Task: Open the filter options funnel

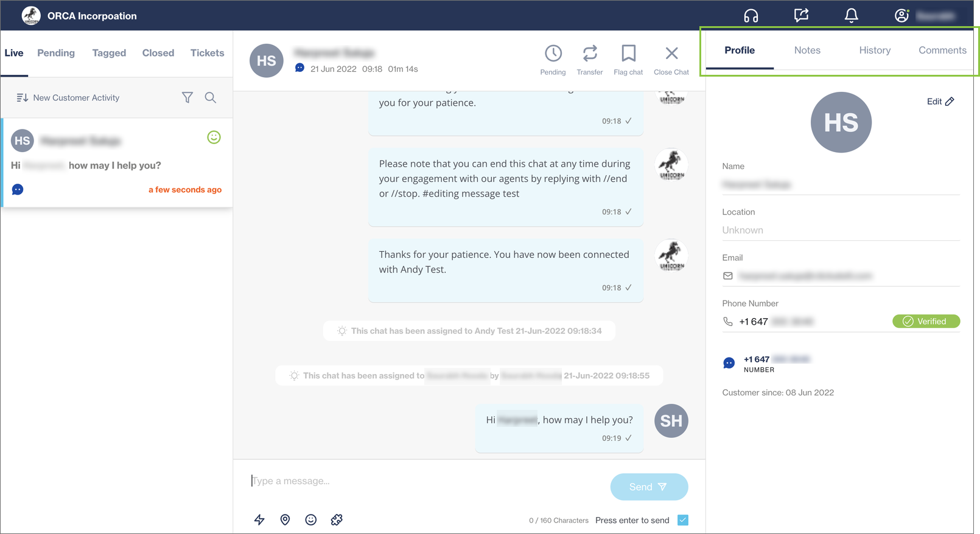Action: click(x=187, y=97)
